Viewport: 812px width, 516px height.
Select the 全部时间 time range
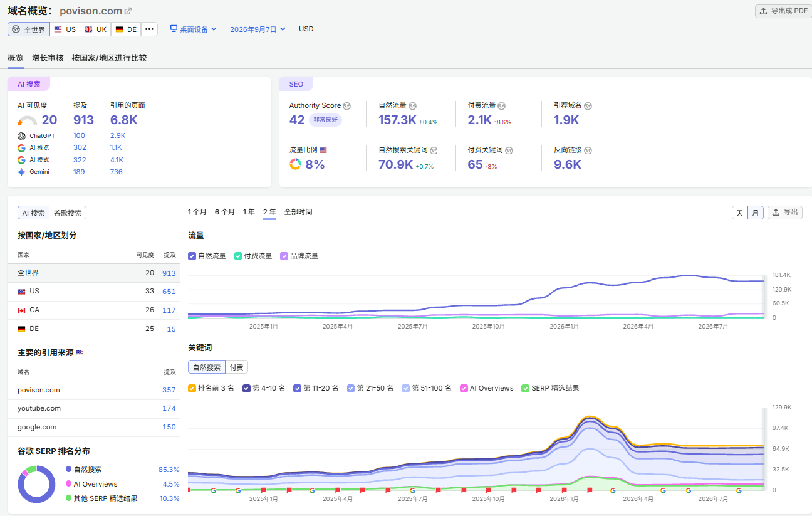(x=298, y=212)
